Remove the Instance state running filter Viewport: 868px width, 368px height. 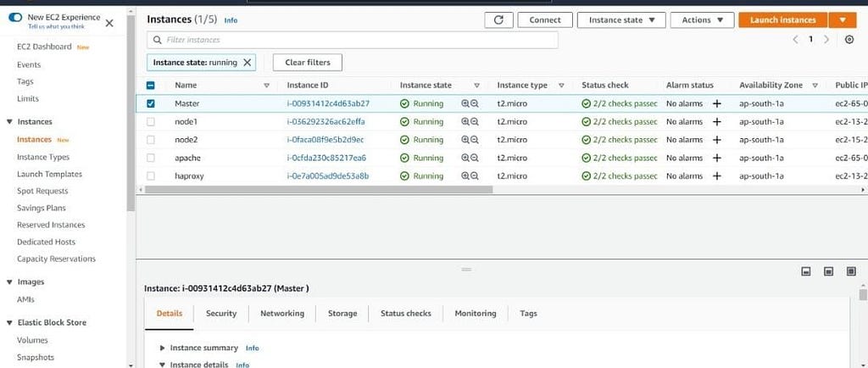pos(247,63)
